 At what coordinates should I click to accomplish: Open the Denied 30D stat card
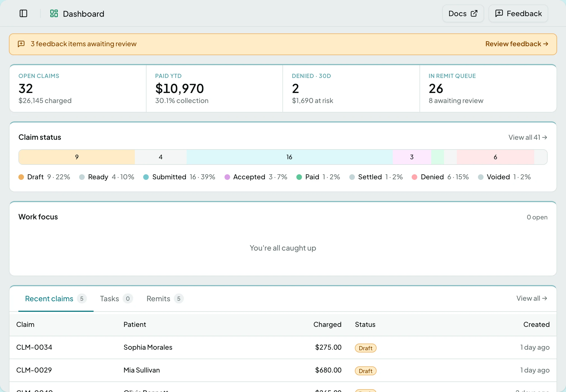351,89
